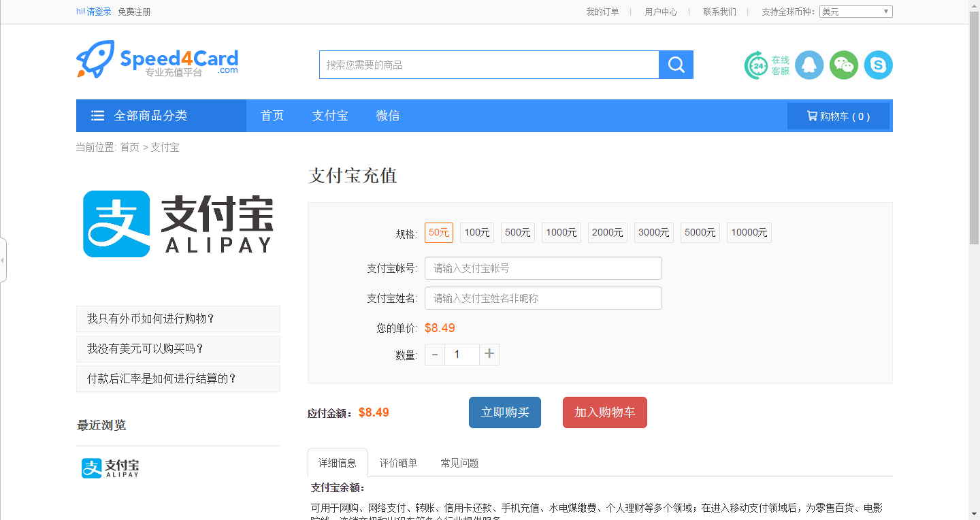Expand FAQ 我只有外币如何进行购物？
Image resolution: width=980 pixels, height=520 pixels.
(178, 319)
